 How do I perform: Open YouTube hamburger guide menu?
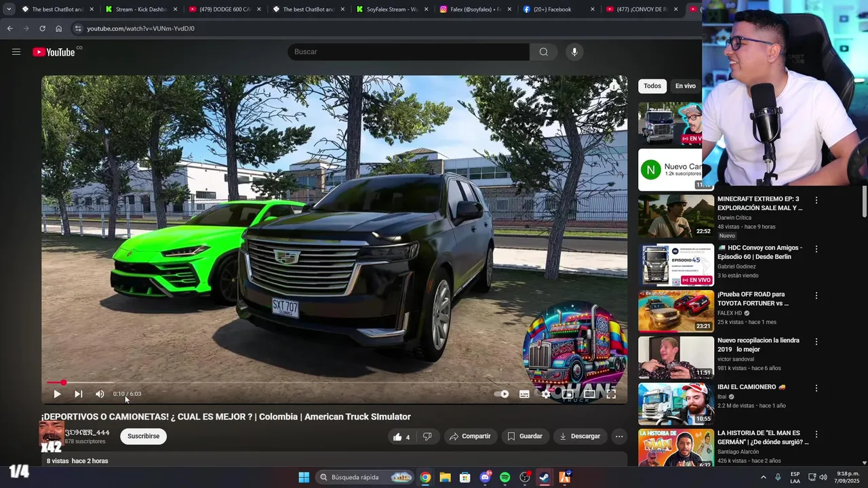16,52
